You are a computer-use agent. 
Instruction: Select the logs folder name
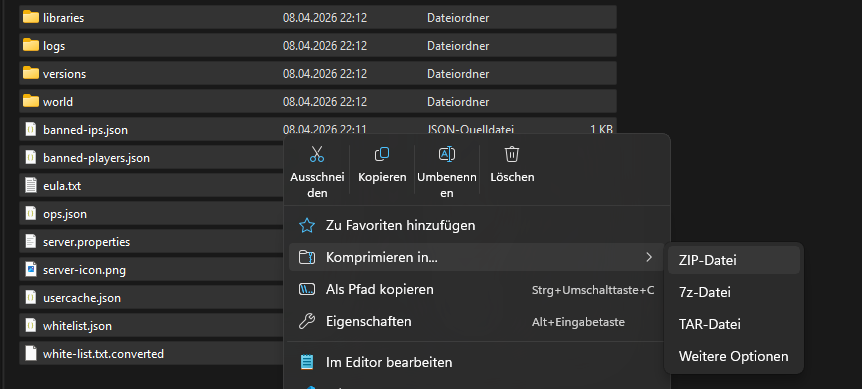click(x=54, y=46)
